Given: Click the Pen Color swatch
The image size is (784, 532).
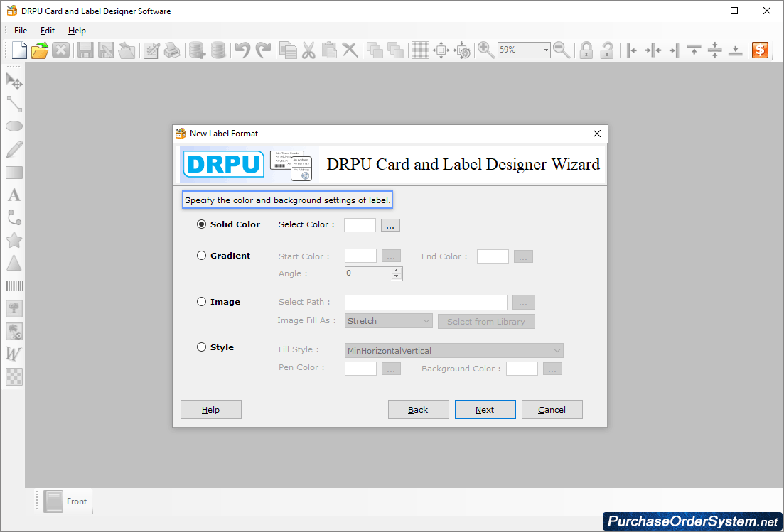Looking at the screenshot, I should coord(360,369).
